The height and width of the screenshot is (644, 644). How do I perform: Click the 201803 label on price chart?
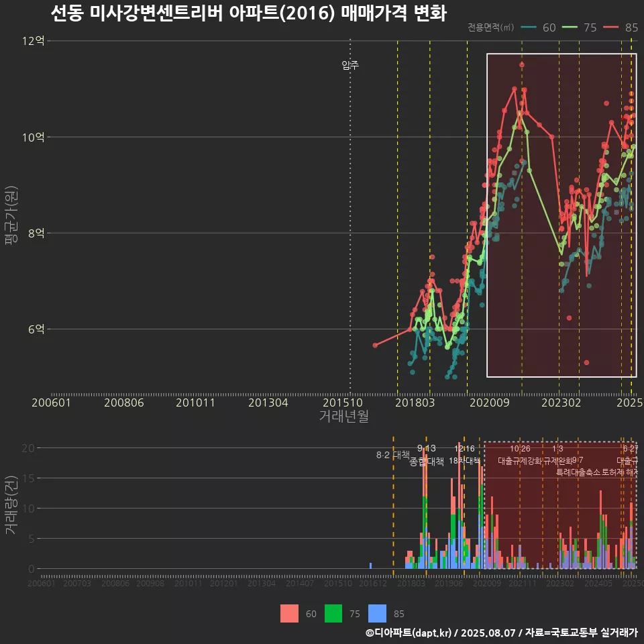(x=415, y=402)
